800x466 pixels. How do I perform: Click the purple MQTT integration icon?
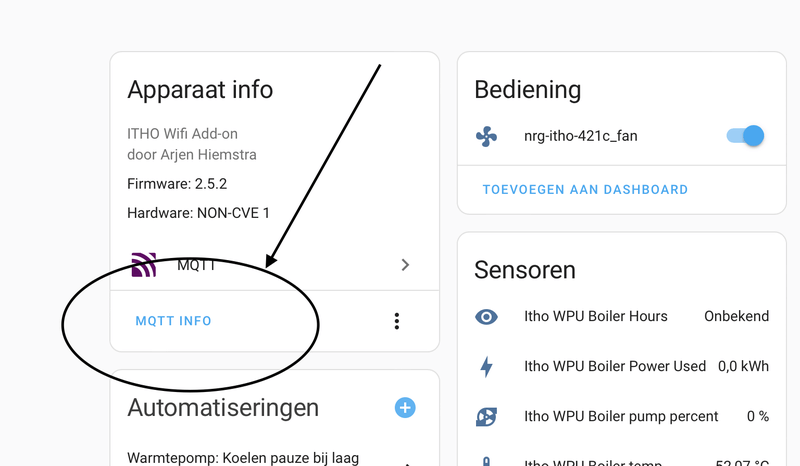[x=144, y=265]
